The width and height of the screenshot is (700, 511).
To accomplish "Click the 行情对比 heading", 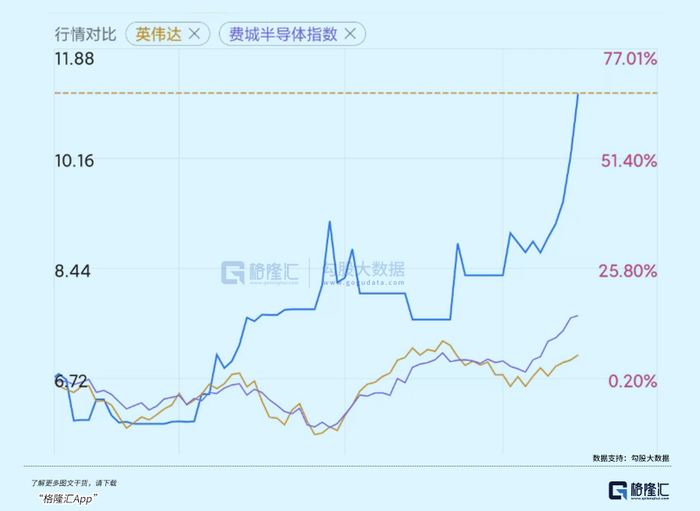I will 85,34.
